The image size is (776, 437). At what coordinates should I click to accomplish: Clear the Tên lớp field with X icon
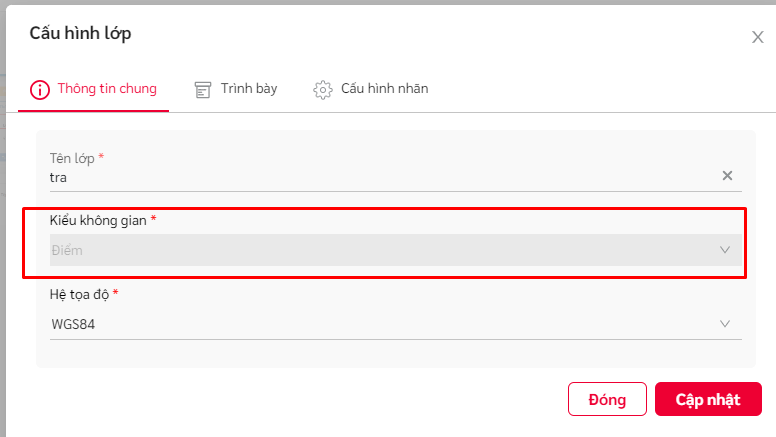pos(727,176)
